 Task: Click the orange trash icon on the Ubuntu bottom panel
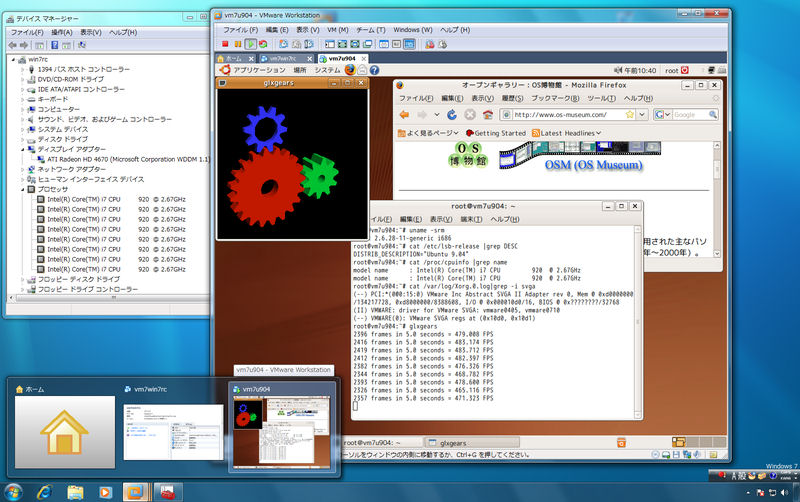point(621,442)
